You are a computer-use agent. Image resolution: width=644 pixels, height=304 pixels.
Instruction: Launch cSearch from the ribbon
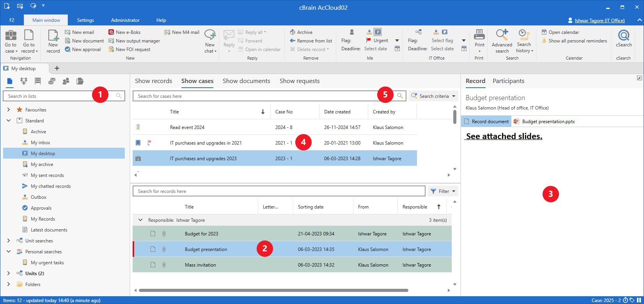pos(623,36)
